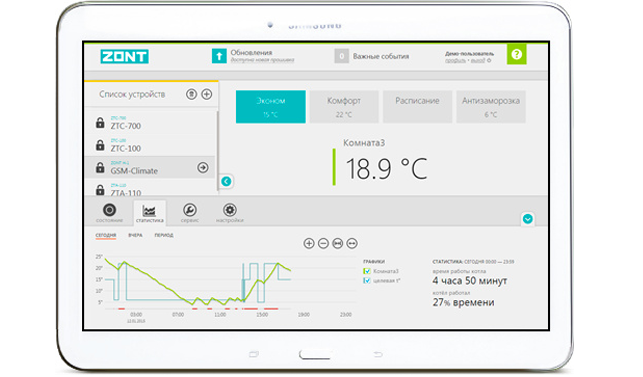Switch to the статистика tab
The image size is (643, 377).
coord(150,213)
